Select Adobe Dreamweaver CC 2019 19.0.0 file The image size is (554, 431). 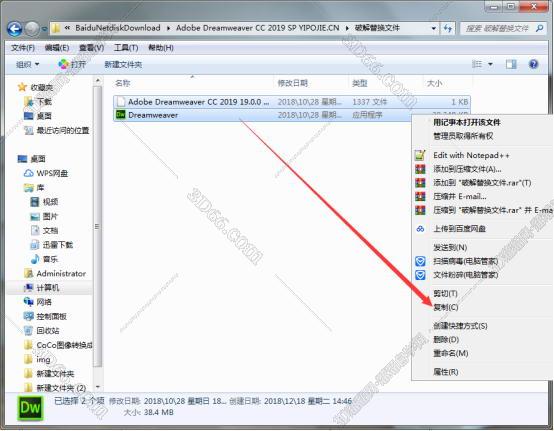coord(292,102)
